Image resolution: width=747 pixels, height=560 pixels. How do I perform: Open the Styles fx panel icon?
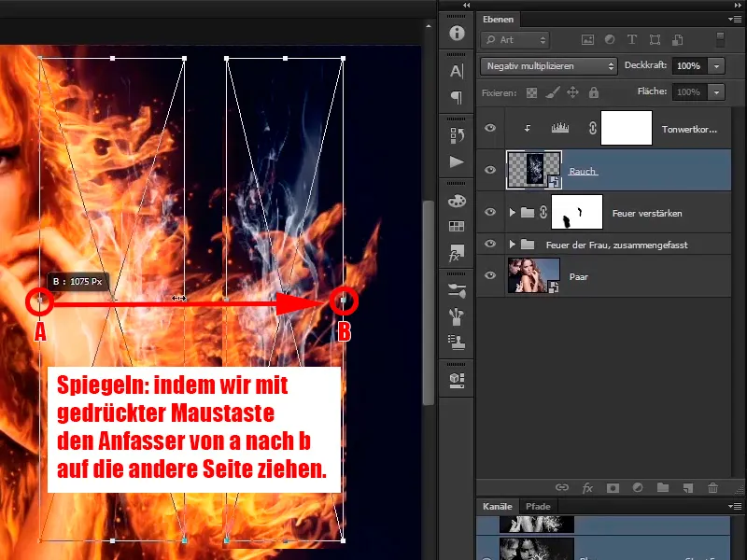457,252
